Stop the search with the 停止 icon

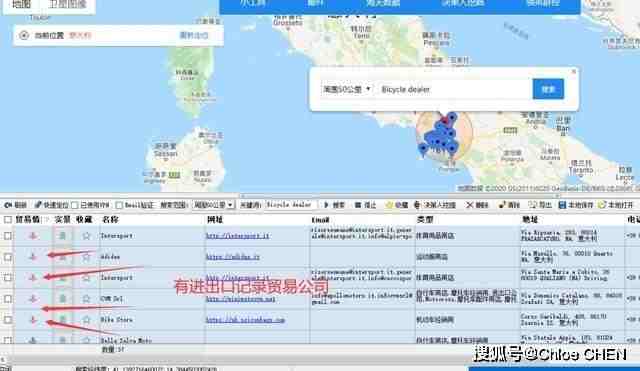pos(358,205)
